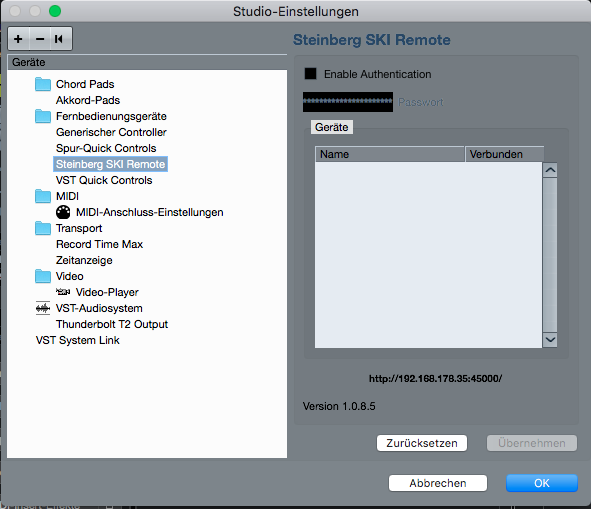Click the Geräte header of left list
The height and width of the screenshot is (509, 591).
tap(147, 62)
